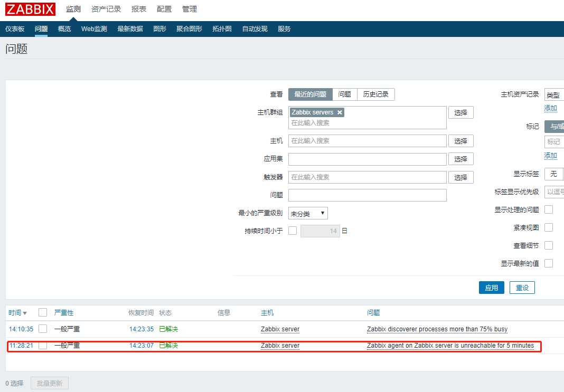Image resolution: width=564 pixels, height=392 pixels.
Task: Go to 最新数据 submenu
Action: coord(130,28)
